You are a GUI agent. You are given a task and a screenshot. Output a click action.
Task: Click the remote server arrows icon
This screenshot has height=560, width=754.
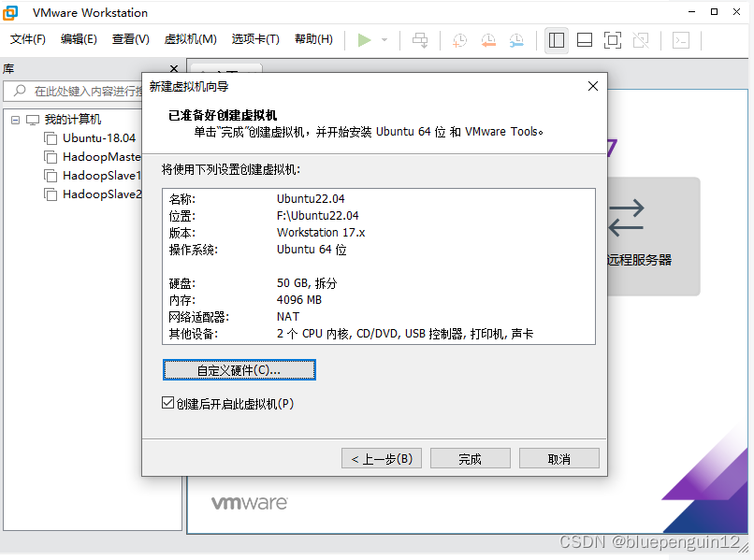point(626,218)
